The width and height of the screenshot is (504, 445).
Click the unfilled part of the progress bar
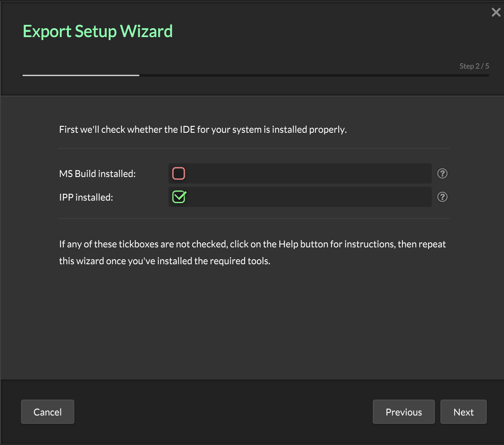pyautogui.click(x=314, y=75)
